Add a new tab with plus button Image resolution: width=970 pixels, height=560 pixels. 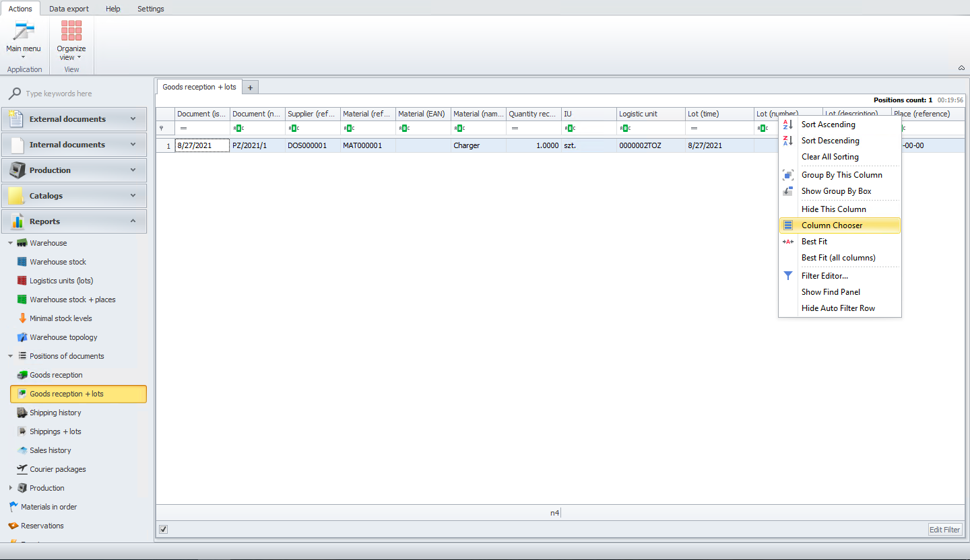pos(250,87)
